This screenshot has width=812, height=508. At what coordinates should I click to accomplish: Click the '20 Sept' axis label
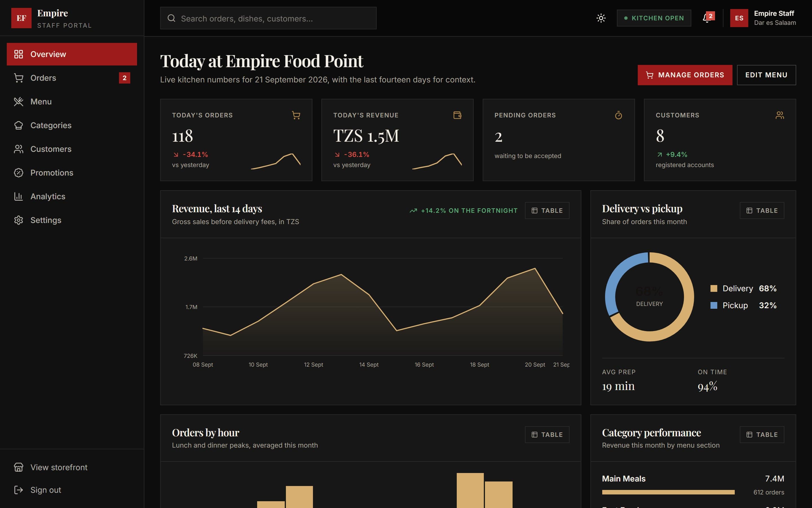tap(535, 365)
